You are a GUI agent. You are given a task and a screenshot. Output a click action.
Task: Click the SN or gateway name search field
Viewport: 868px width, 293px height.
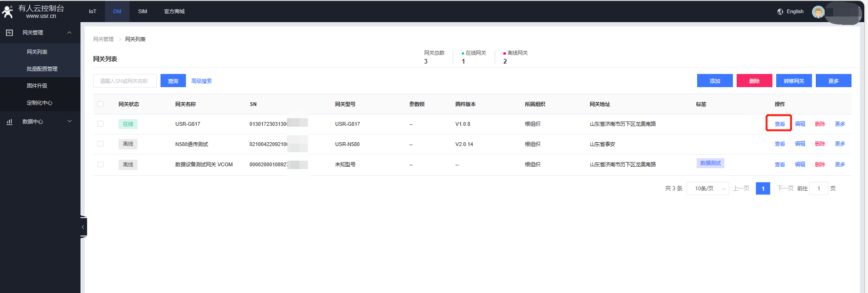pyautogui.click(x=125, y=81)
